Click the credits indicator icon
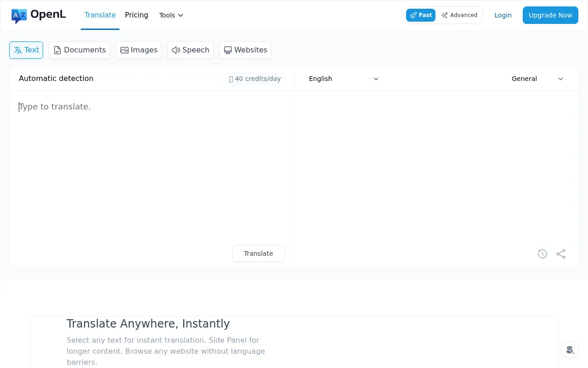The height and width of the screenshot is (368, 588). (231, 79)
